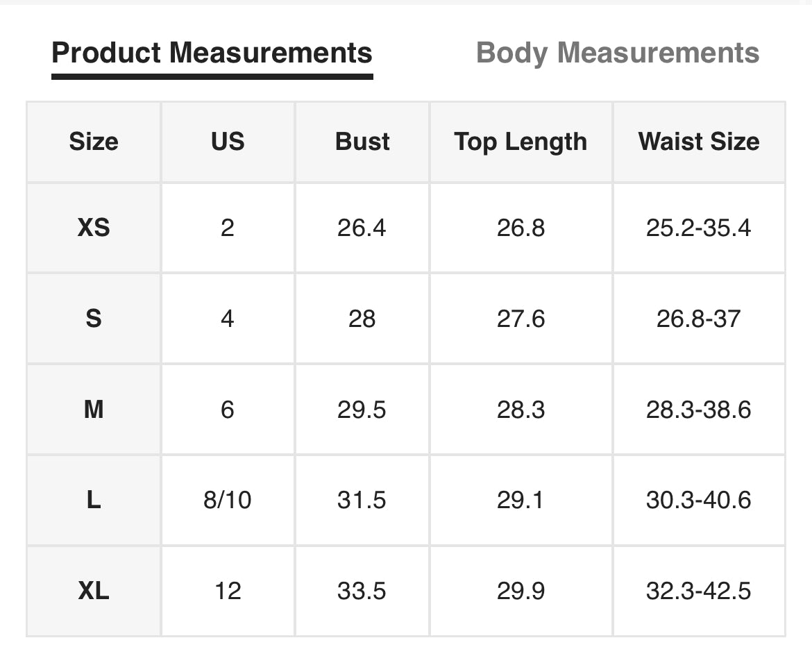This screenshot has height=663, width=812.
Task: Select the XS size row label
Action: point(94,228)
